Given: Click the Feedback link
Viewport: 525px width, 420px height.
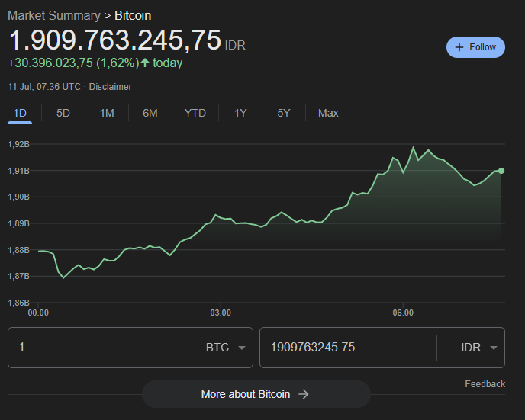Looking at the screenshot, I should [x=485, y=384].
